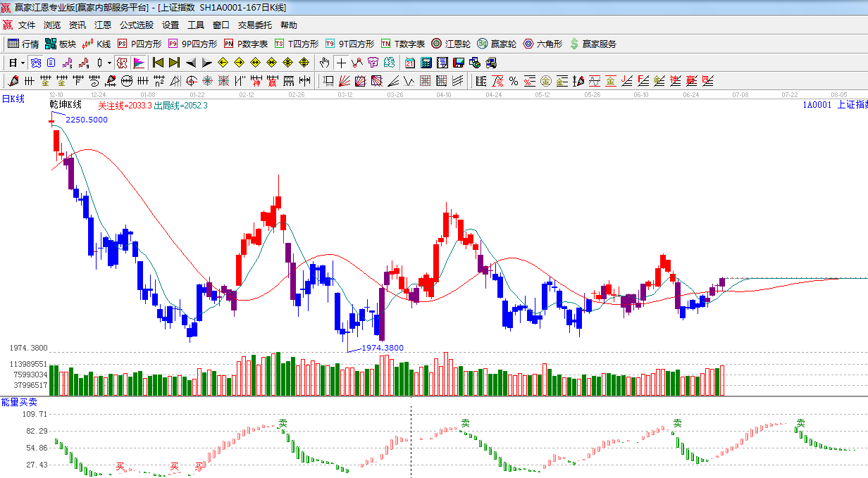Toggle the red 叙 button in toolbar
This screenshot has height=478, width=868.
122,63
